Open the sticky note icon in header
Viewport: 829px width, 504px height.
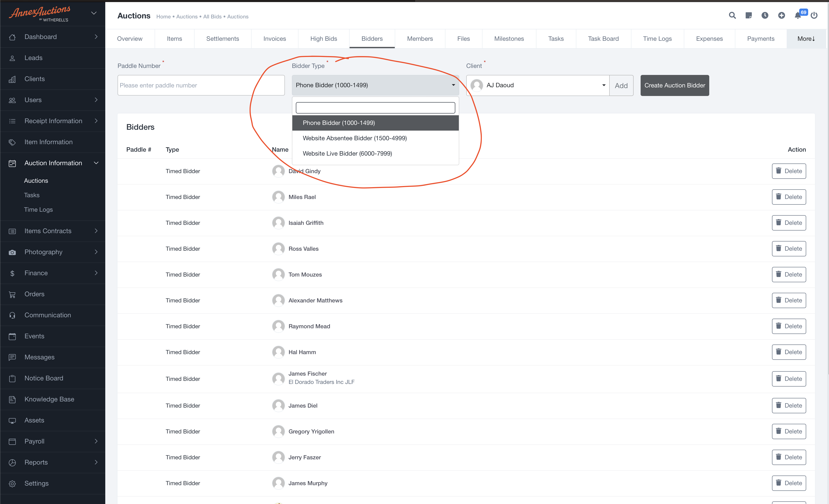tap(748, 16)
